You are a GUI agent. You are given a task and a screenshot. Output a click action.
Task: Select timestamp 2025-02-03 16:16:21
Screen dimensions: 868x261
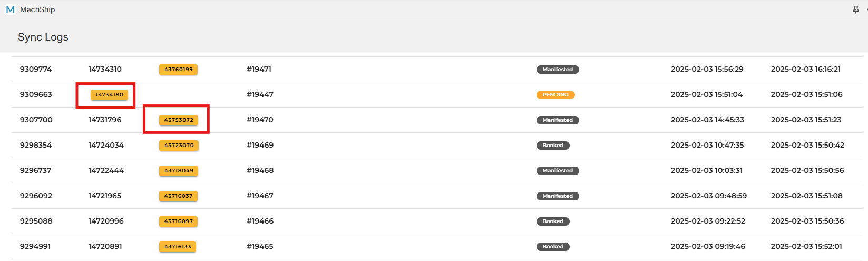point(806,69)
